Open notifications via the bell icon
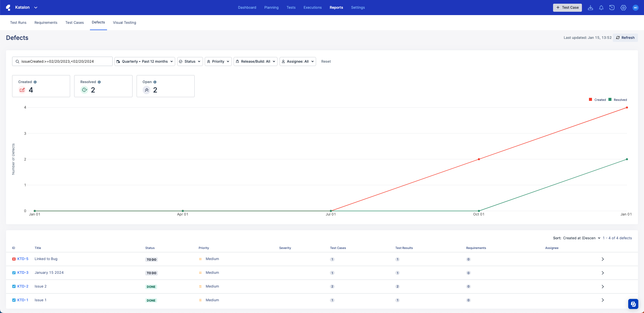 [601, 7]
